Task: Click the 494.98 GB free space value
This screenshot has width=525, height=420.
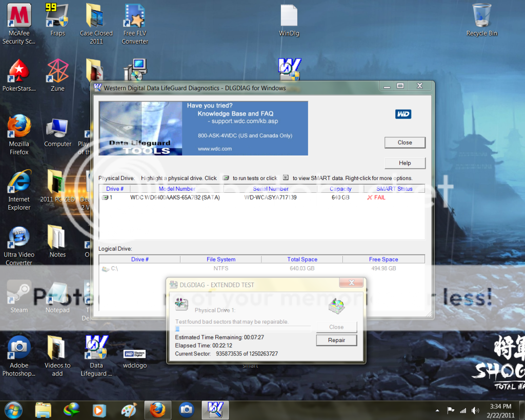Action: coord(383,268)
